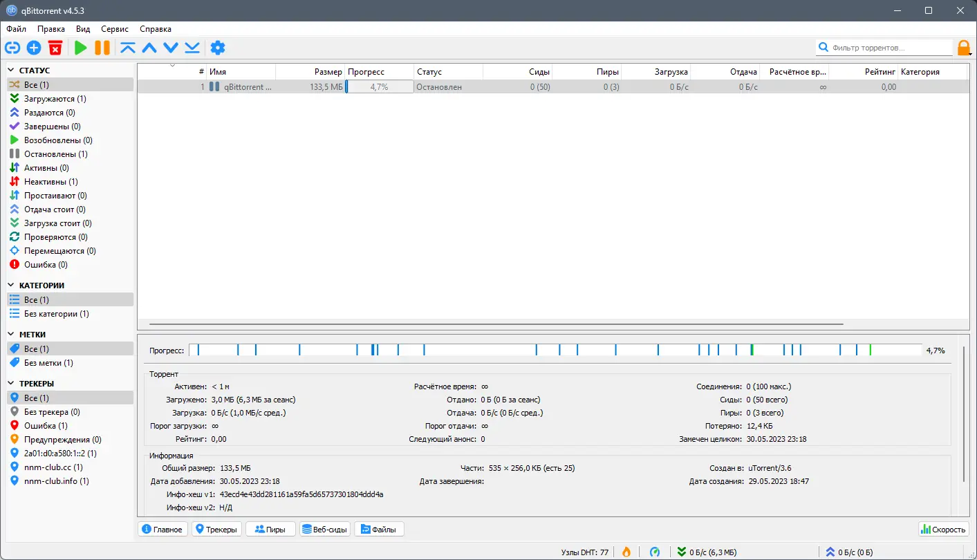Switch to the Файлы tab
Image resolution: width=977 pixels, height=560 pixels.
point(379,530)
